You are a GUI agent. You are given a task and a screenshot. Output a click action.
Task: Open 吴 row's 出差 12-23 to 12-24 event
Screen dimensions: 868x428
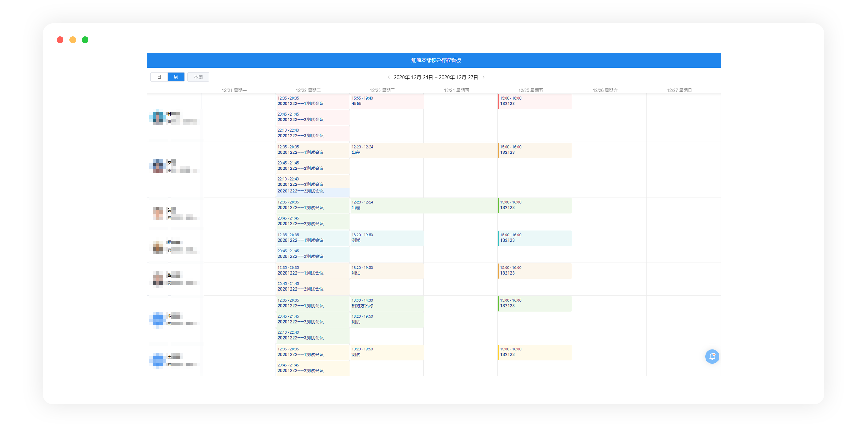click(x=424, y=206)
